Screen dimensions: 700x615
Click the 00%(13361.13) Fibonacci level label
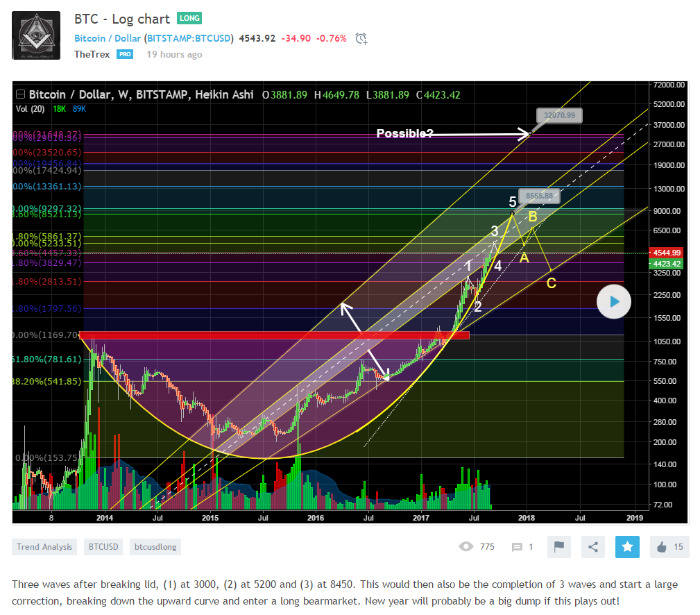click(47, 186)
